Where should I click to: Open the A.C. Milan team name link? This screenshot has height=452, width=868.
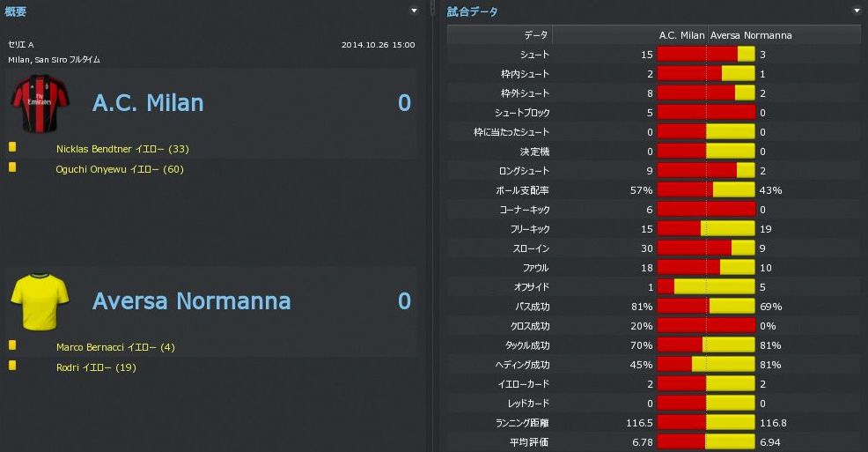(148, 103)
